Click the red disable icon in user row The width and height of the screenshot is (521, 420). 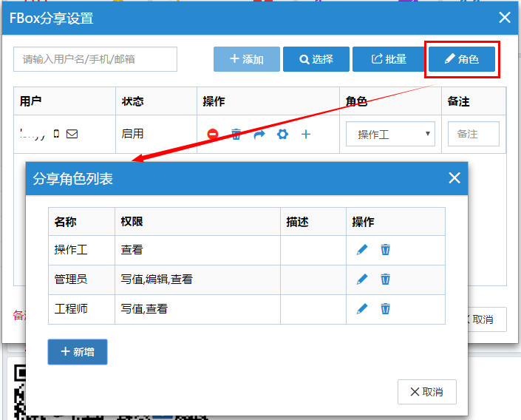(x=213, y=135)
